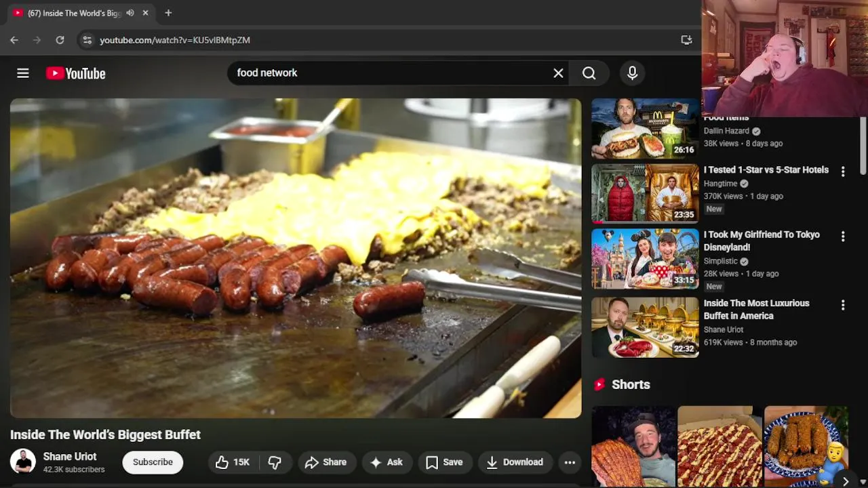Open options menu for 1-Star vs 5-Star Hotels
Image resolution: width=868 pixels, height=488 pixels.
click(843, 172)
